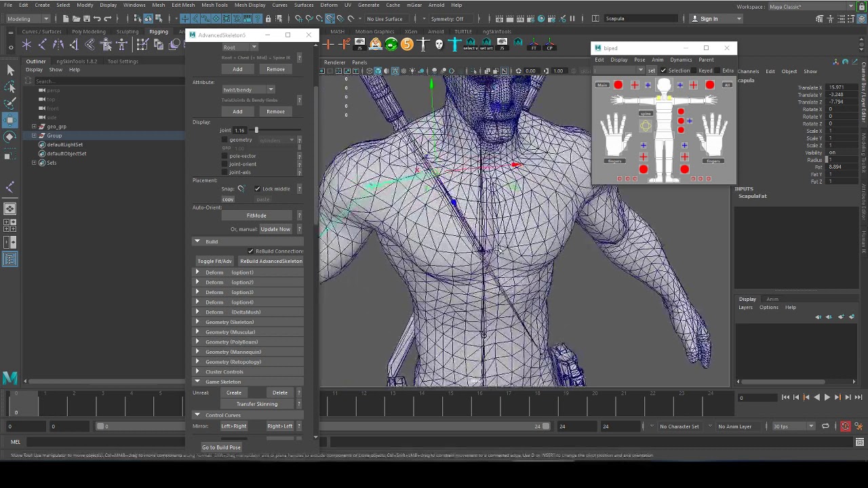Click the help button beside FitMode
Viewport: 868px width, 488px height.
299,216
